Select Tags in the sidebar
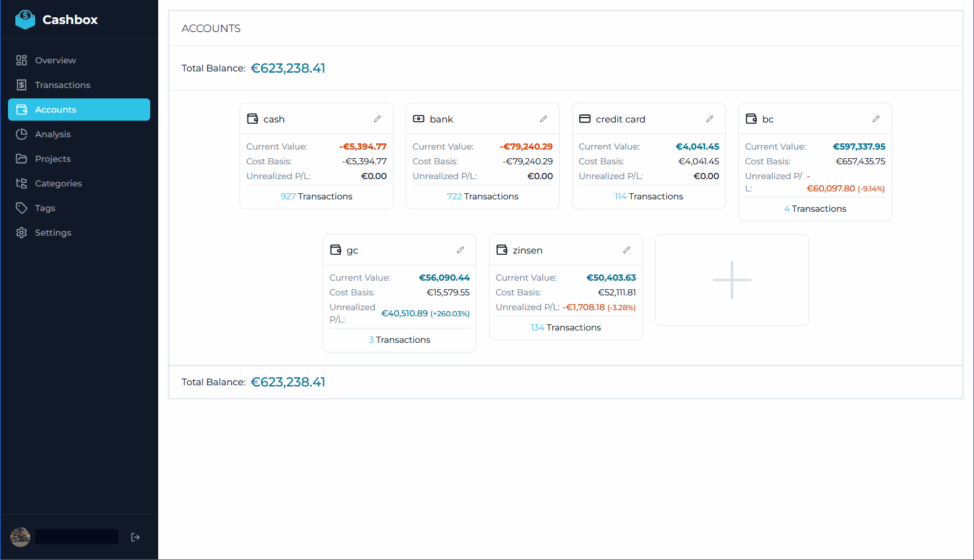The height and width of the screenshot is (560, 974). 45,208
